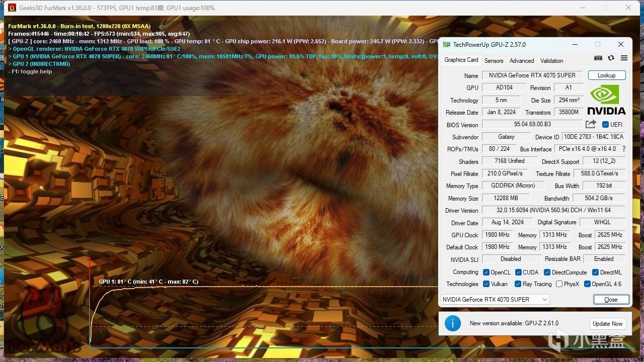
Task: Click the FurMark title bar icon
Action: (12, 8)
